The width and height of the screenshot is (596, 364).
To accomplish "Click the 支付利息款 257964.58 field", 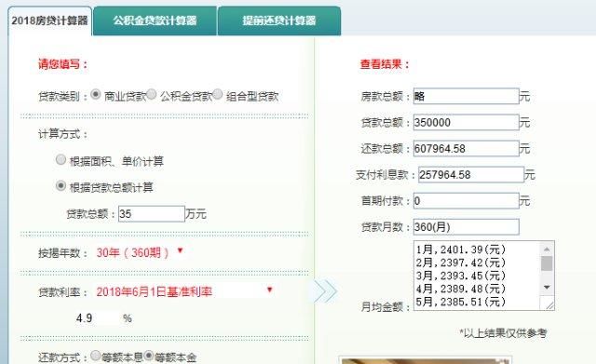I will pos(471,175).
